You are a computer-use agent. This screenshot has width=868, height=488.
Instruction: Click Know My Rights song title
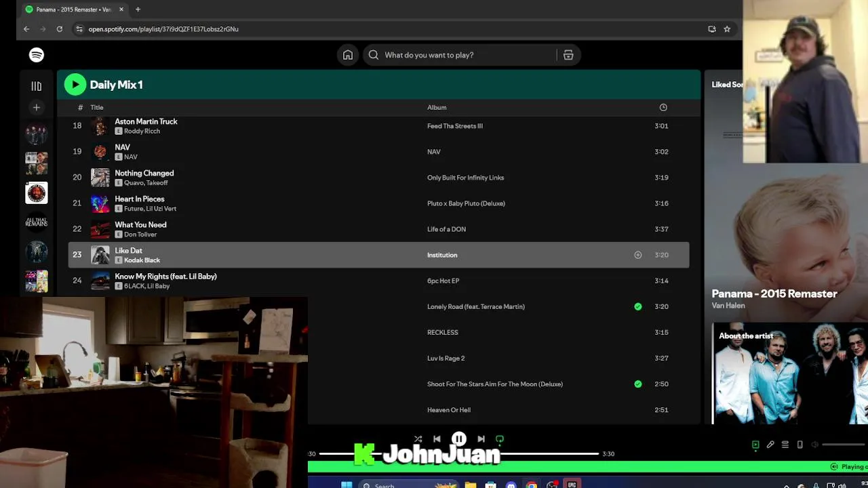click(165, 276)
